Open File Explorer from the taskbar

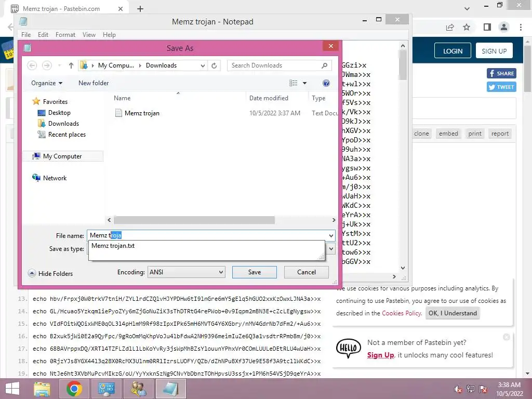pos(42,389)
